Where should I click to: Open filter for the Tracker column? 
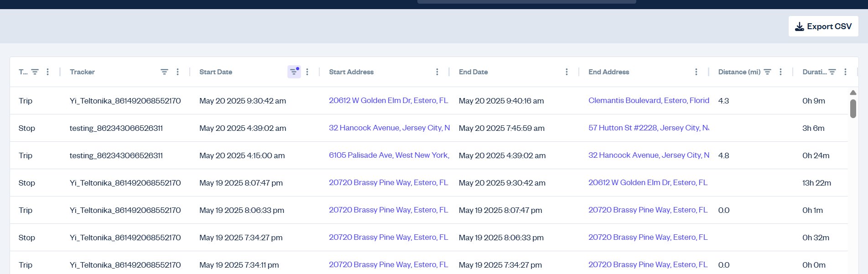point(164,72)
